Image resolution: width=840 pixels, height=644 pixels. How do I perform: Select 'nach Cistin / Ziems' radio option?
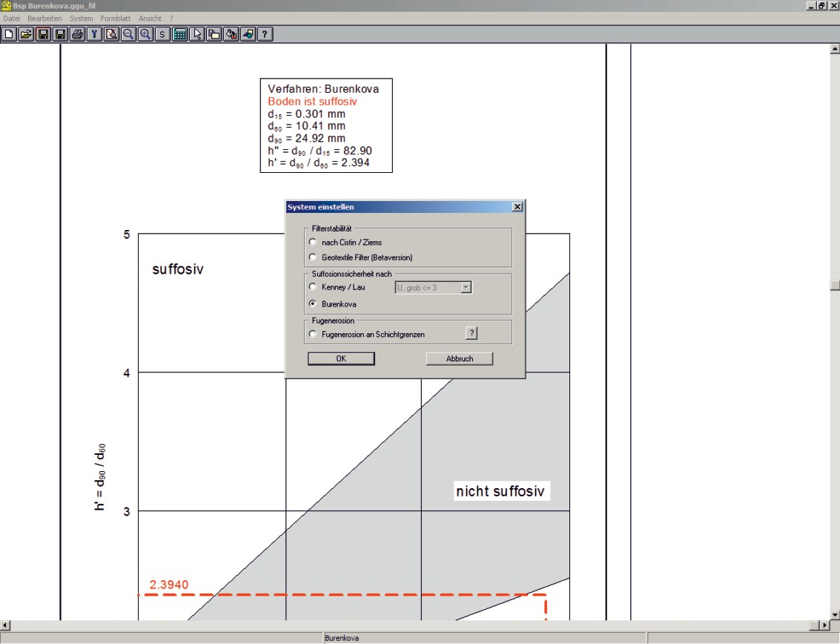313,243
